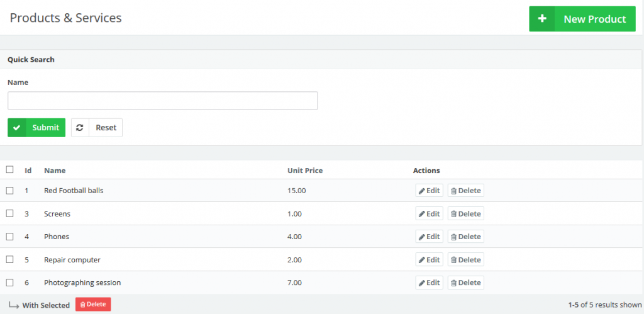
Task: Edit the Phones product
Action: tap(429, 237)
